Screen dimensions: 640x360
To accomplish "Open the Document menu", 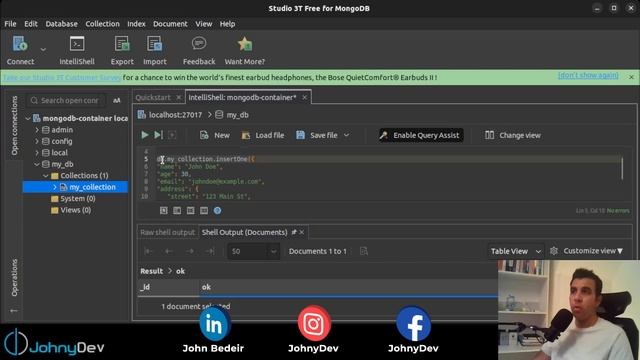I will (170, 24).
